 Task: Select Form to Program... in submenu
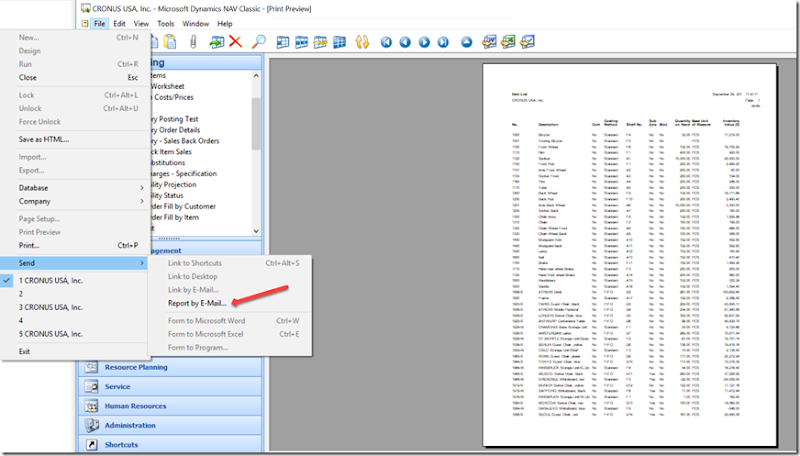[230, 347]
